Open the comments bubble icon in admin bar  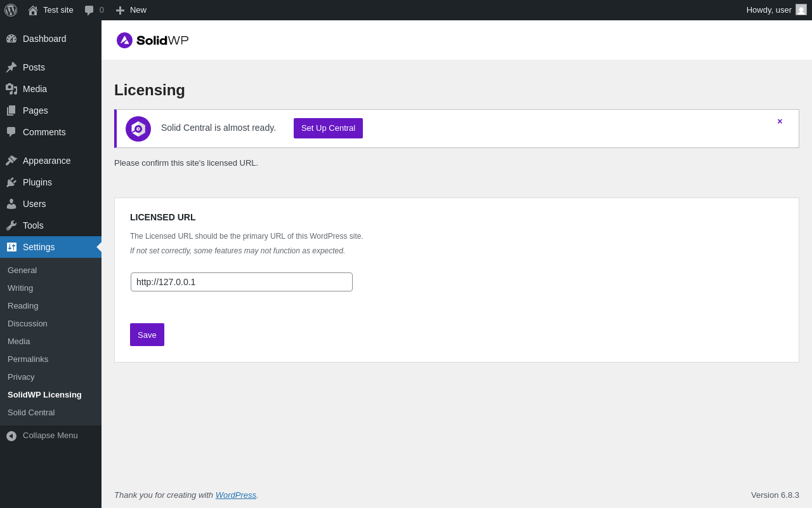tap(89, 10)
